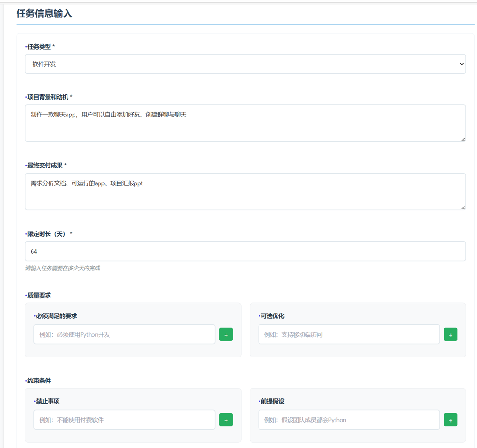
Task: Expand the 软件开发 selection list
Action: click(245, 64)
